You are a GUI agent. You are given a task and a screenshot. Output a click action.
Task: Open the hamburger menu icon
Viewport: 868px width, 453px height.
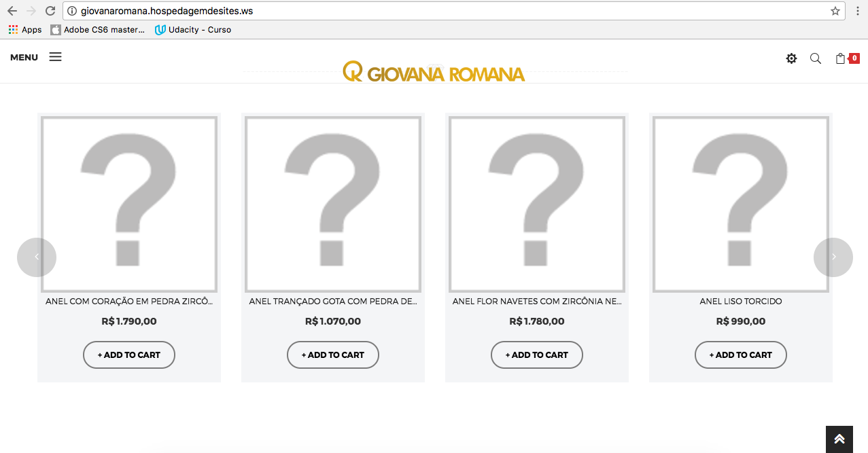pyautogui.click(x=55, y=57)
